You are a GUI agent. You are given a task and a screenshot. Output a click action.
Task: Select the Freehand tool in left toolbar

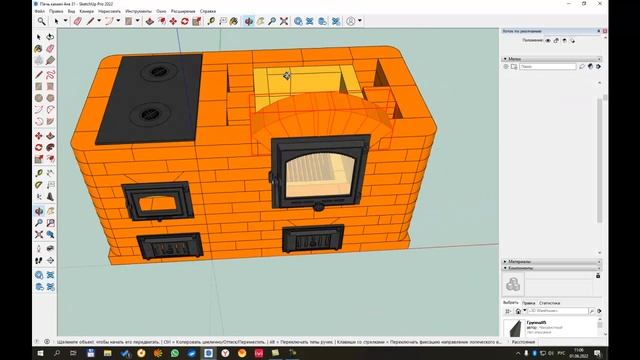coord(50,74)
